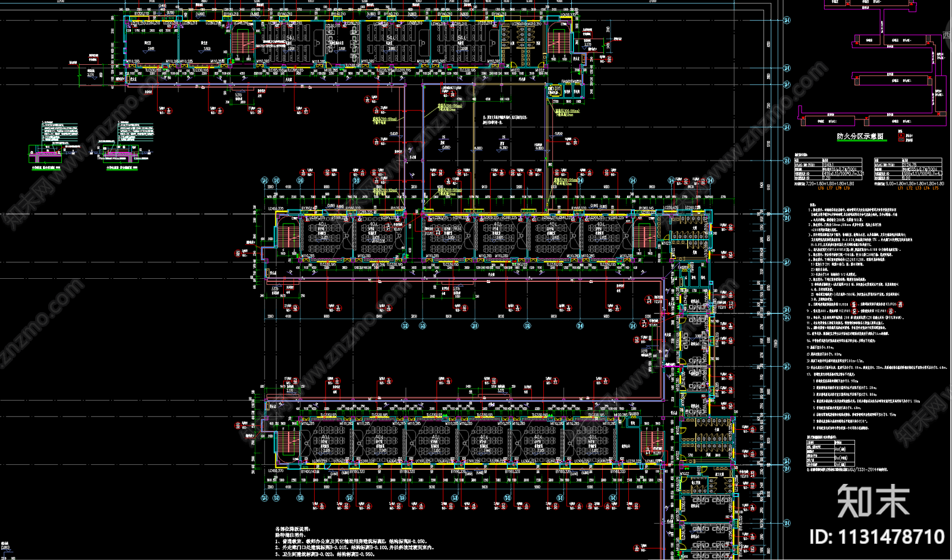Screen dimensions: 952x560
Task: Click the orange LT5 label
Action: point(935,188)
